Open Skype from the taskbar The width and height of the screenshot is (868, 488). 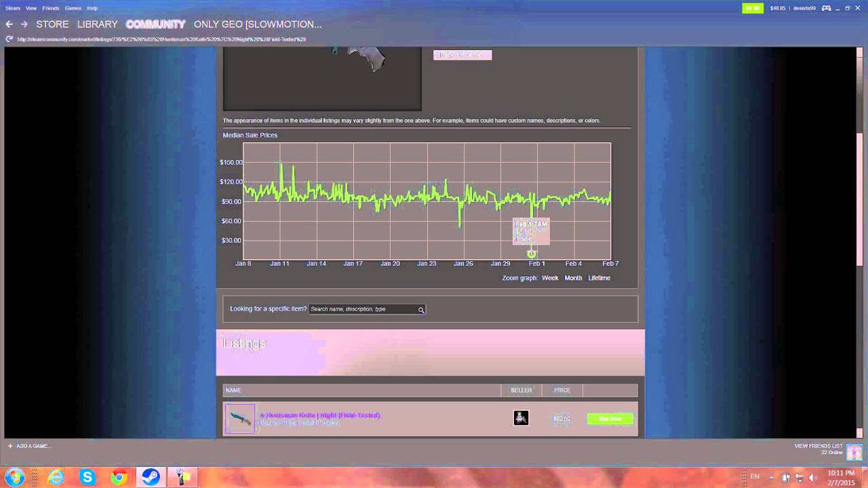pyautogui.click(x=87, y=477)
